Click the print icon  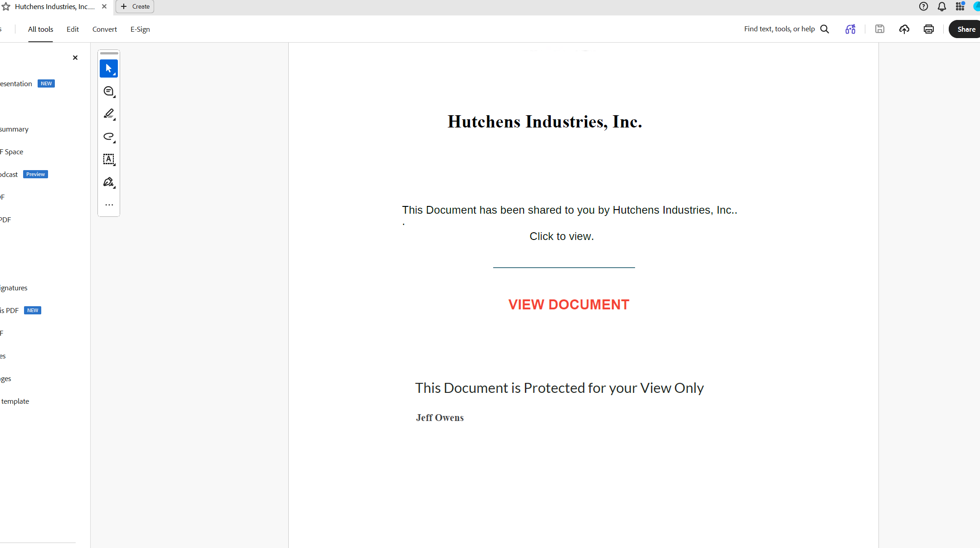point(929,29)
